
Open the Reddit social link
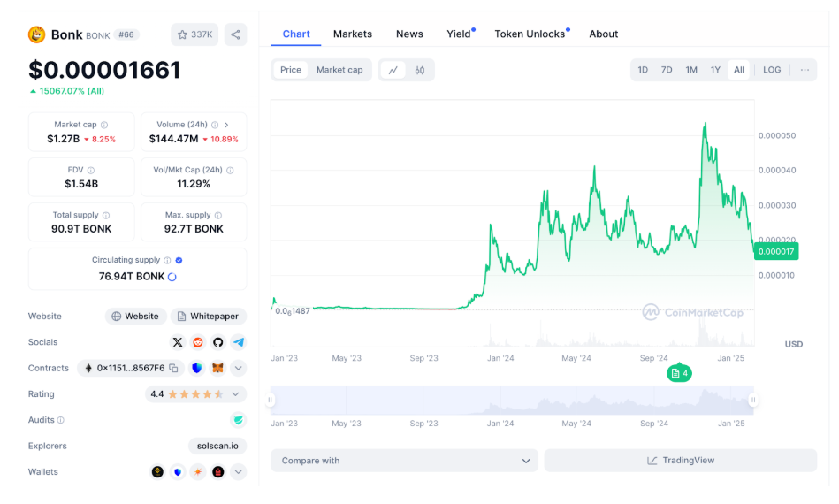(x=198, y=342)
